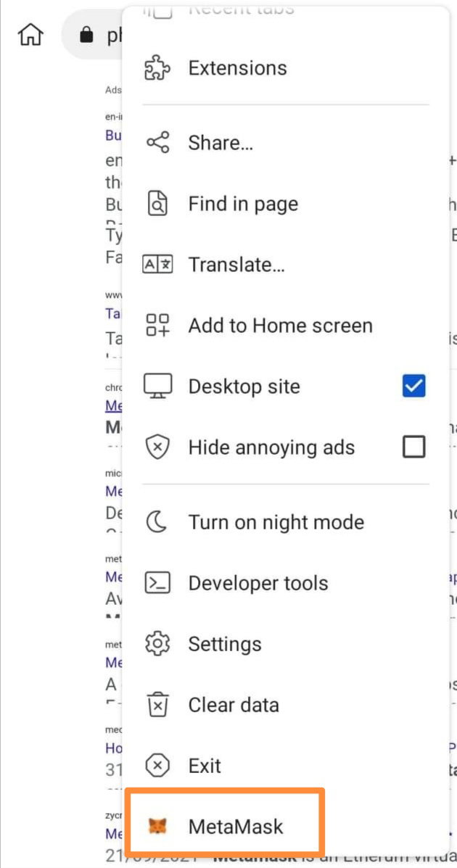Image resolution: width=457 pixels, height=868 pixels.
Task: Tap the home icon in the toolbar
Action: pos(30,36)
